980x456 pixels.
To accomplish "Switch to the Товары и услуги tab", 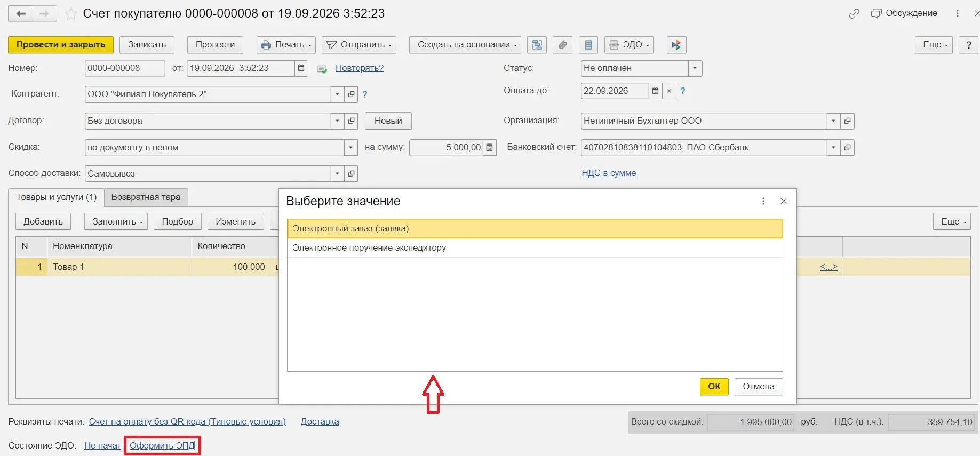I will point(57,197).
